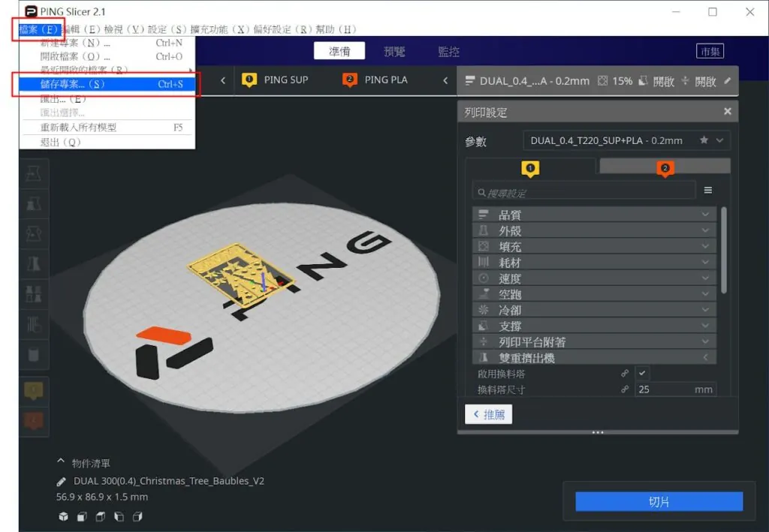
Task: Open the 檢視 menu
Action: pos(125,29)
